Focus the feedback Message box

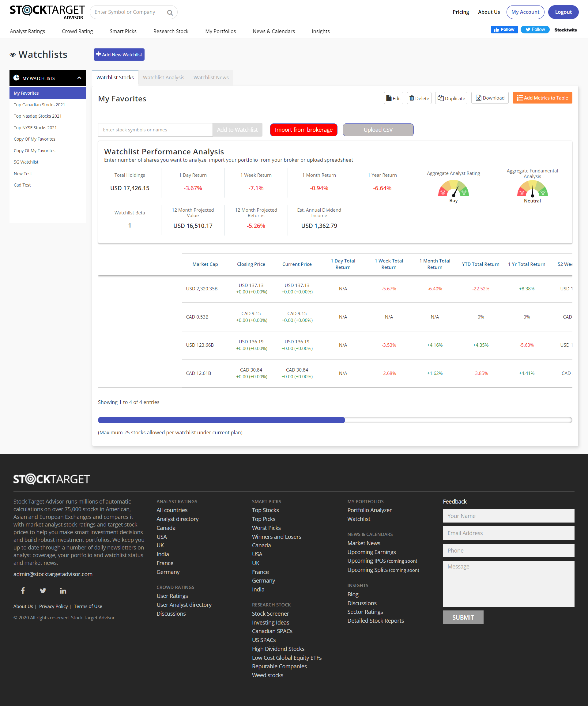click(x=508, y=583)
